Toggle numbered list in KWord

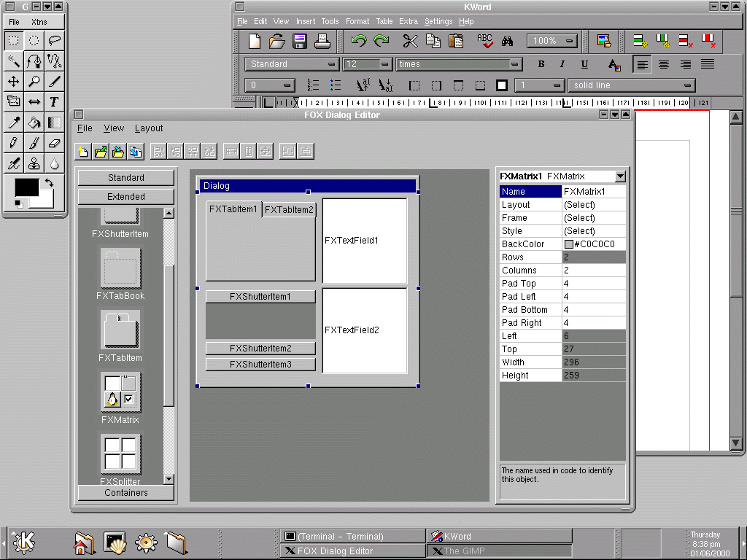click(313, 85)
